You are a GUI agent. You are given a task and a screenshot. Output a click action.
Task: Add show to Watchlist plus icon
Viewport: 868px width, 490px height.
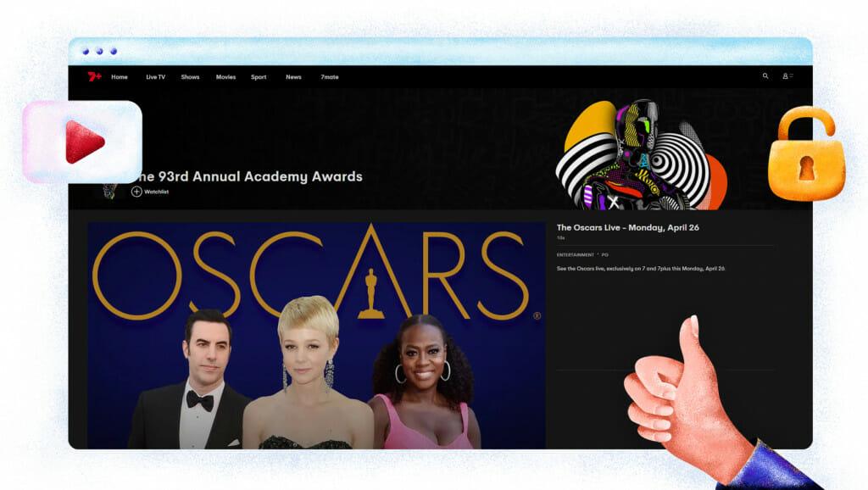tap(136, 192)
